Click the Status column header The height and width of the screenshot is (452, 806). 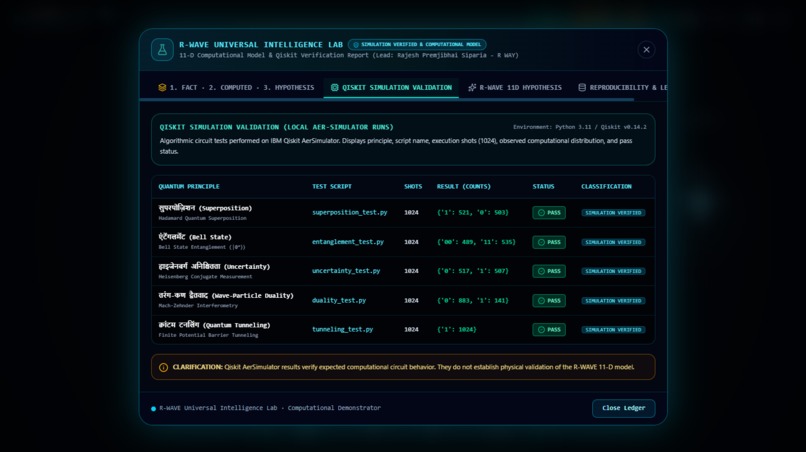coord(543,187)
